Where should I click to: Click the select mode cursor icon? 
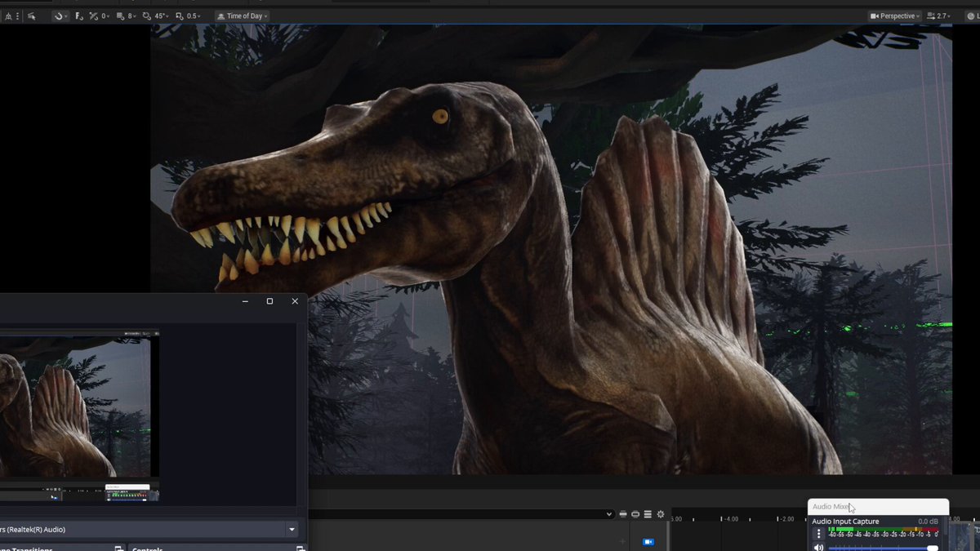click(x=31, y=16)
